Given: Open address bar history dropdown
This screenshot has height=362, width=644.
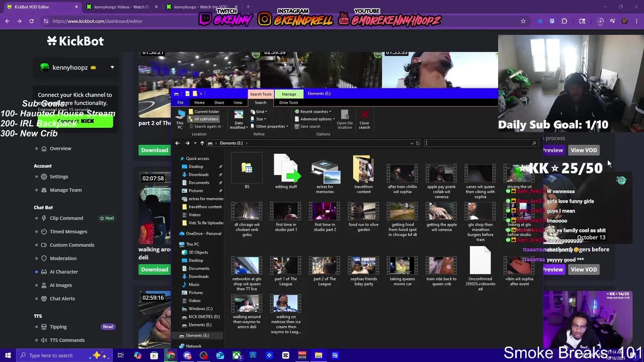Looking at the screenshot, I should [x=412, y=143].
